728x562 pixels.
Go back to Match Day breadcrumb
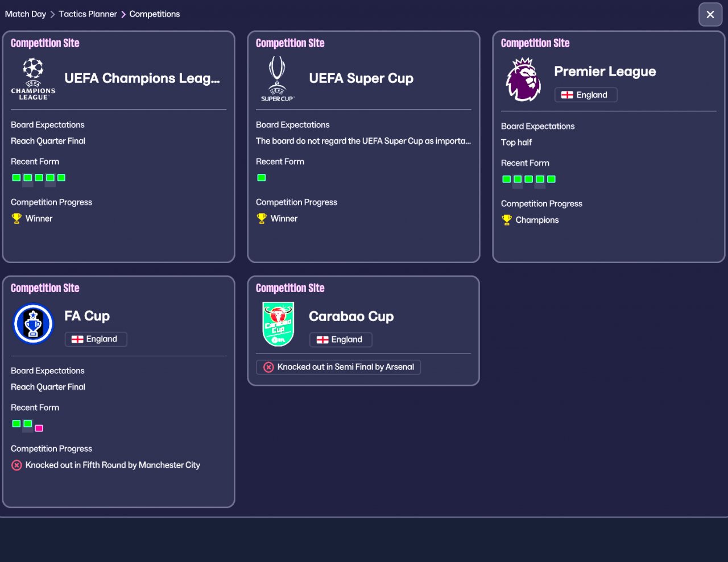(26, 14)
